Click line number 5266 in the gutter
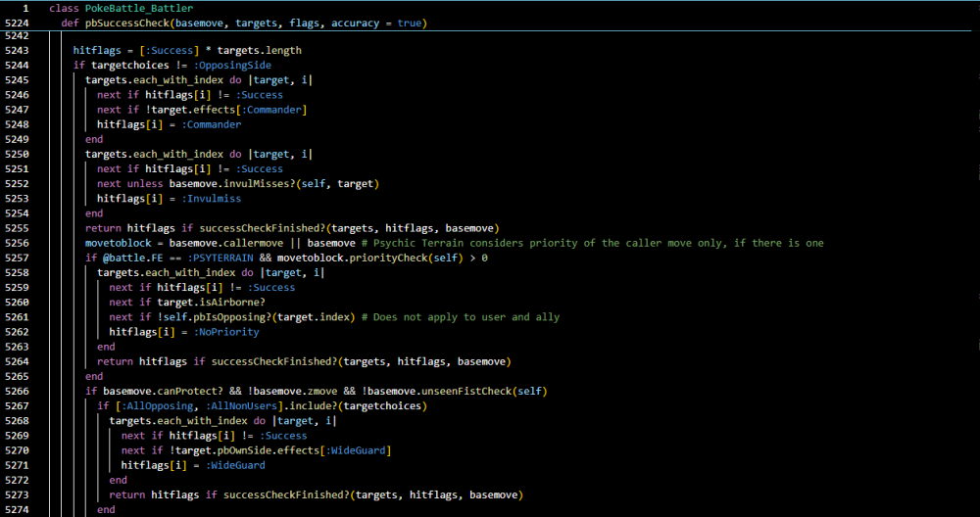The image size is (980, 517). [x=17, y=392]
